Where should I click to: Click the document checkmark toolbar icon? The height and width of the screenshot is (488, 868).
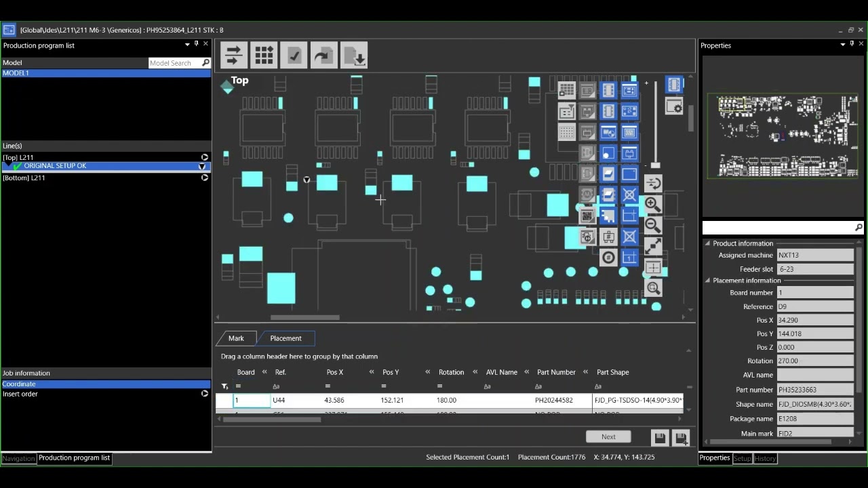[294, 56]
